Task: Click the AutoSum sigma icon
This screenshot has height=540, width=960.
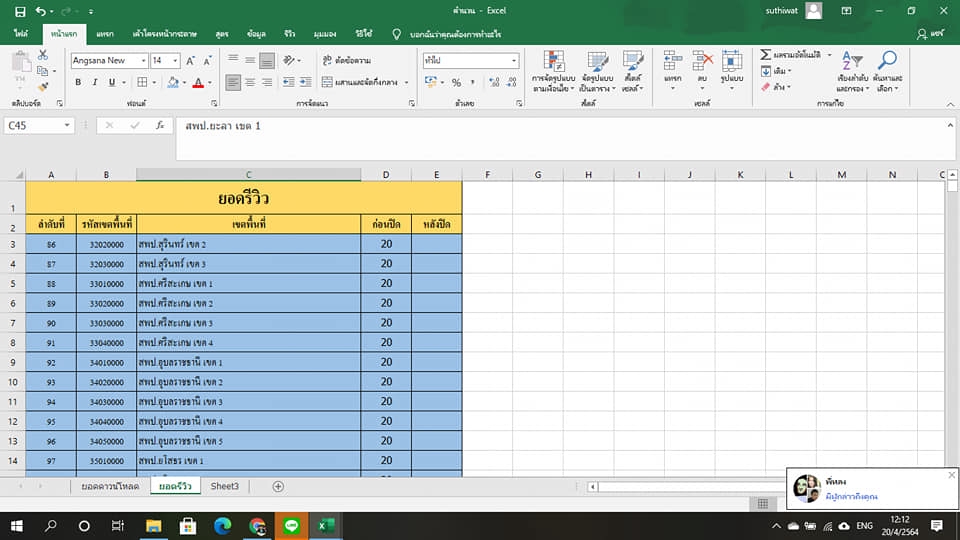Action: 766,55
